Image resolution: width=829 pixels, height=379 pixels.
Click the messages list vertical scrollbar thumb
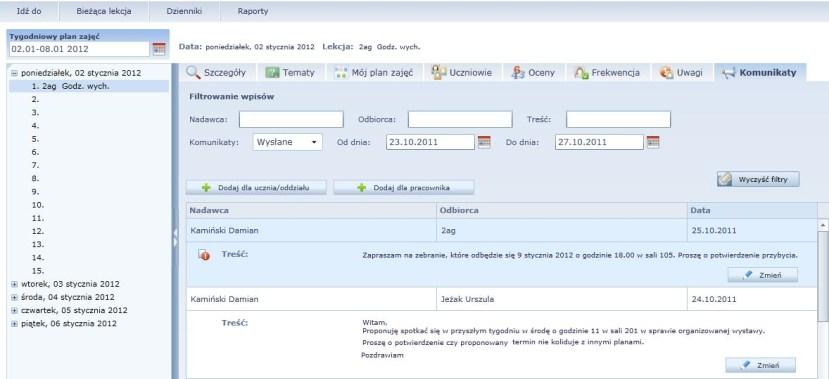823,275
